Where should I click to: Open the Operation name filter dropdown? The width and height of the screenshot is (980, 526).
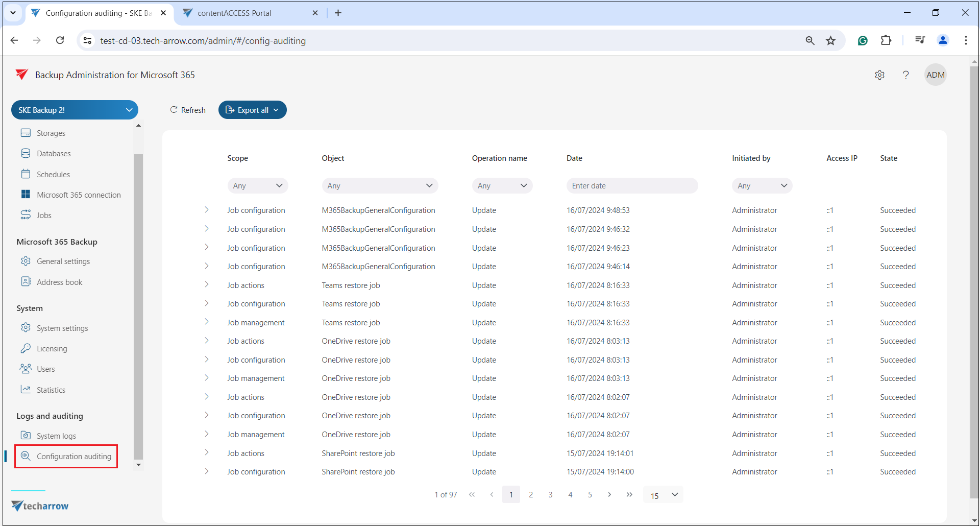(502, 186)
